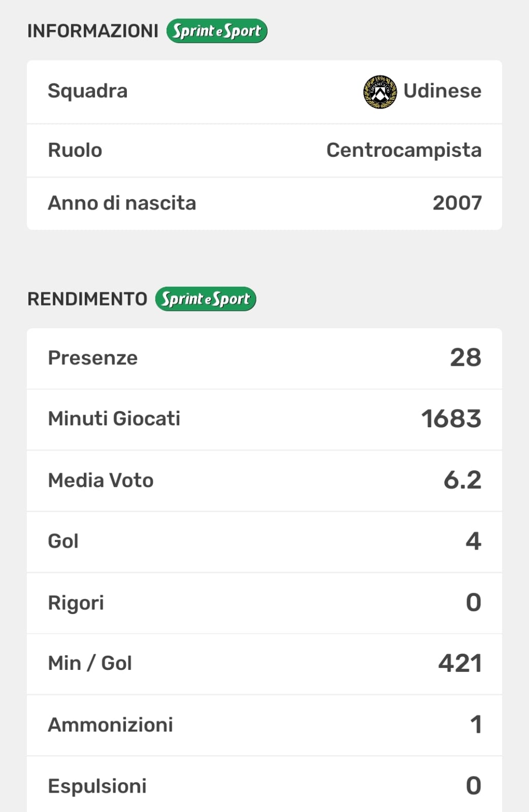Select the Presenze stat label
The height and width of the screenshot is (812, 529).
pos(92,358)
